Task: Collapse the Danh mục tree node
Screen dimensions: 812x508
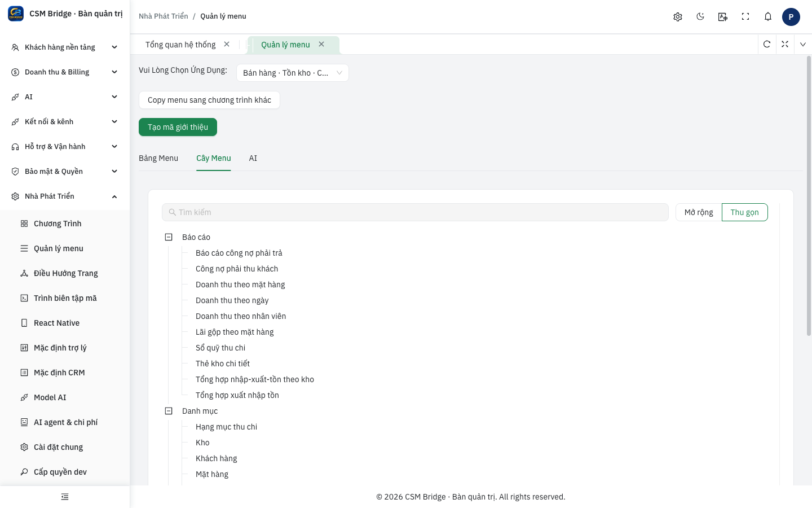Action: coord(169,411)
